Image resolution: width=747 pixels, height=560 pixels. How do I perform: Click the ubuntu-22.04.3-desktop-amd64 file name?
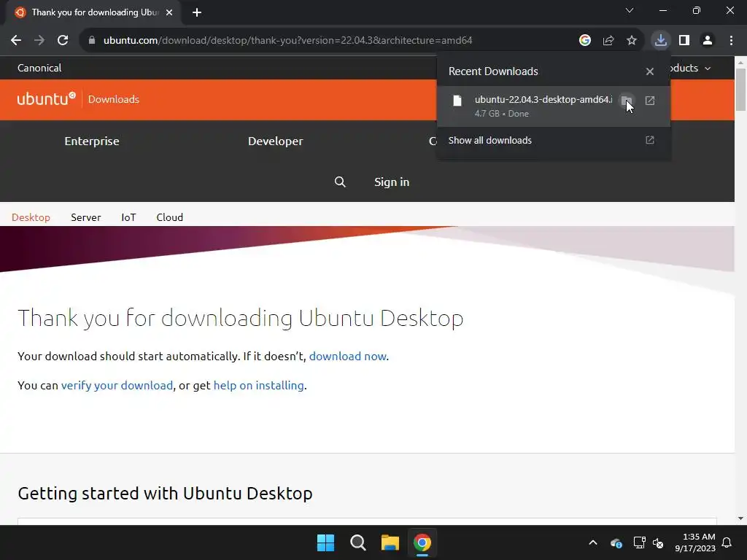543,99
